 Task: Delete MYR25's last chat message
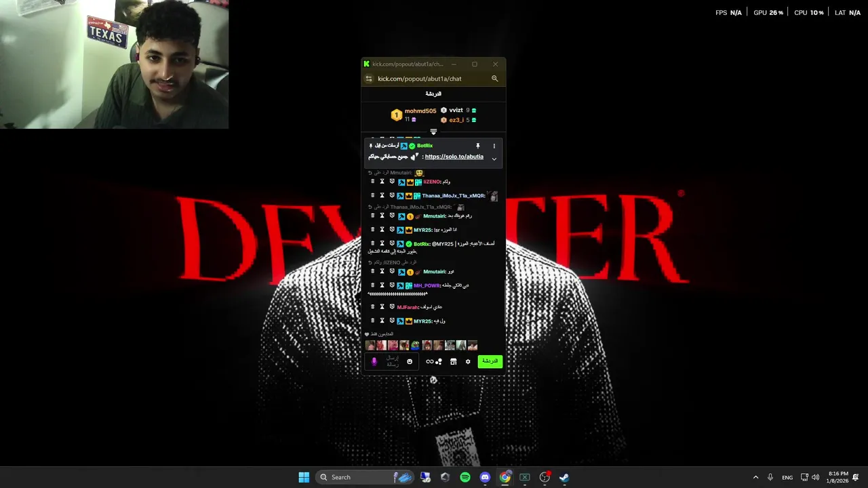[x=372, y=321]
